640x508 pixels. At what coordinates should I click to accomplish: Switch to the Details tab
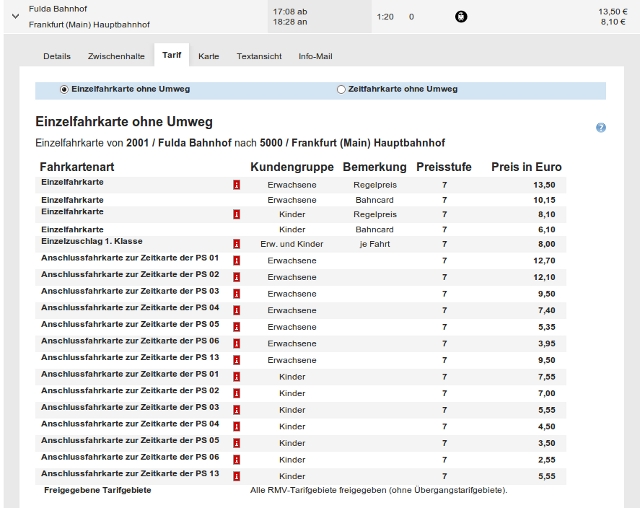pyautogui.click(x=57, y=56)
